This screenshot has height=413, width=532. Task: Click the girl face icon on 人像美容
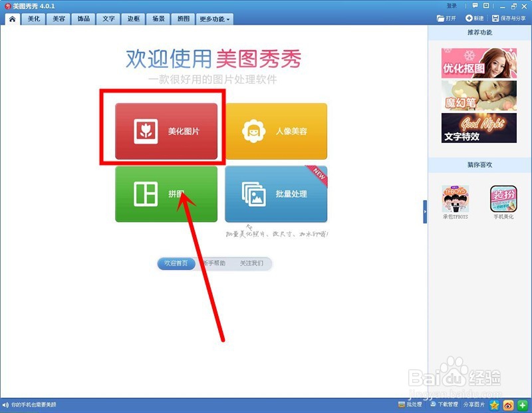pyautogui.click(x=254, y=131)
